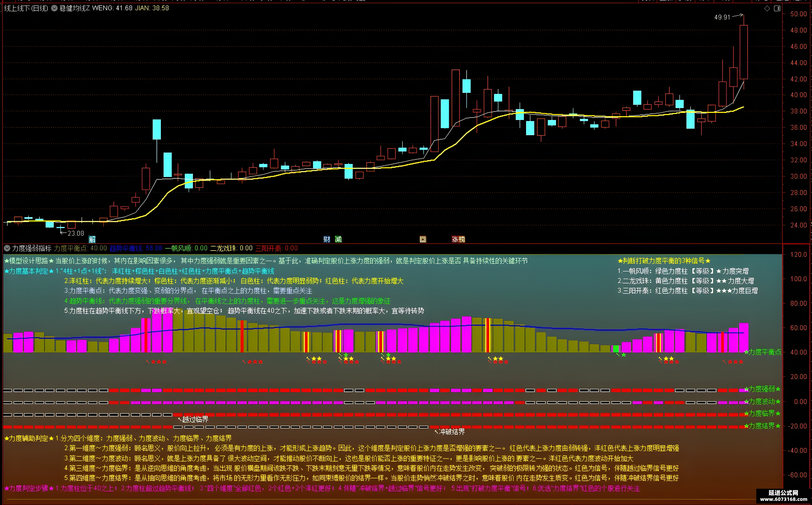Expand the 力度强弱指标 indicator dropdown arrow
This screenshot has height=505, width=812.
7,248
